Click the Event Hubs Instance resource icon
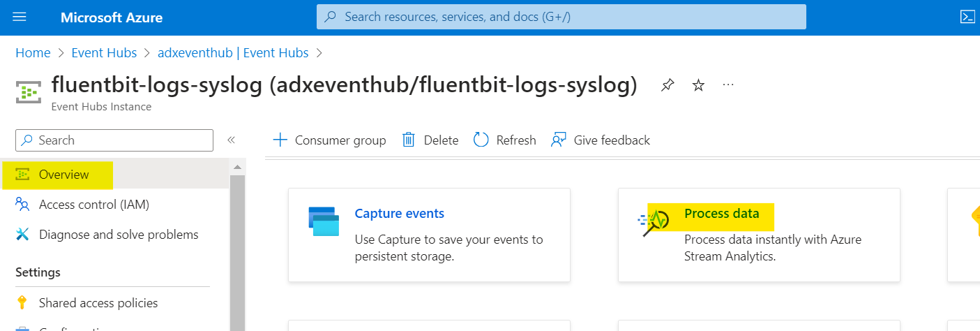Image resolution: width=980 pixels, height=331 pixels. [29, 91]
